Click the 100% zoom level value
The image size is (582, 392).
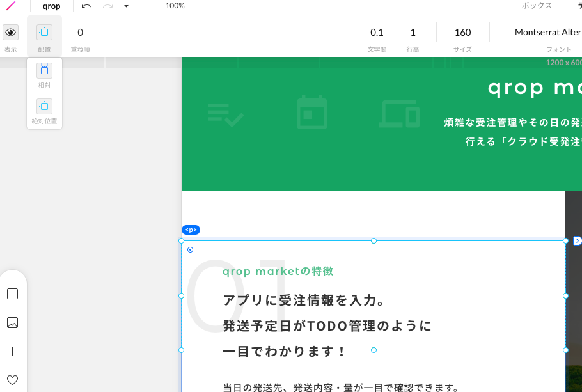coord(175,6)
